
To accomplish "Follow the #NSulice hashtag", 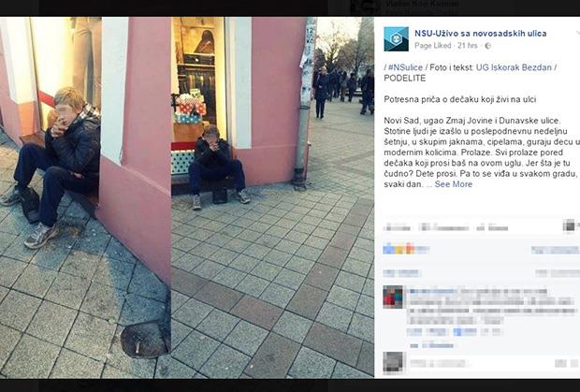I will [405, 67].
